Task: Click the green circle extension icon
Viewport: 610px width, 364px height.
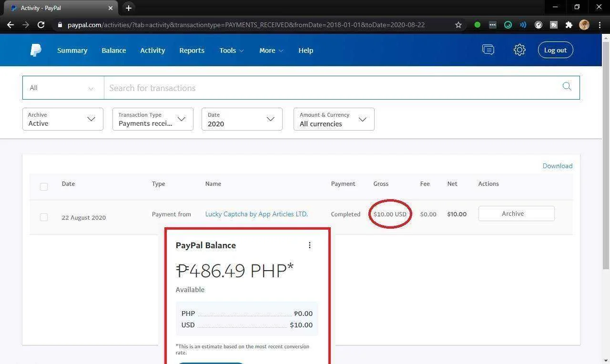Action: click(478, 25)
